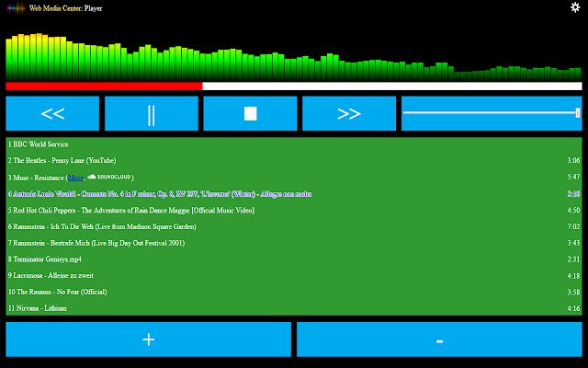The height and width of the screenshot is (368, 588).
Task: Select the highlighted Vivaldi Concerto track
Action: click(294, 194)
